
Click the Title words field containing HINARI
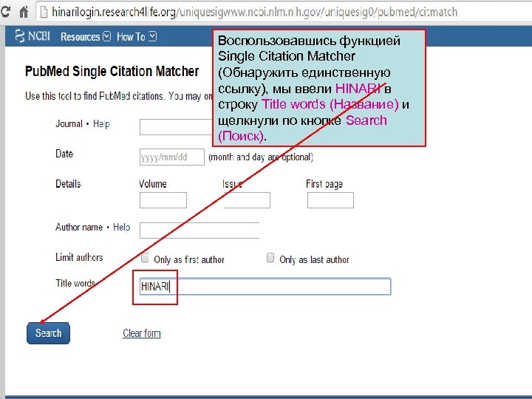click(265, 287)
